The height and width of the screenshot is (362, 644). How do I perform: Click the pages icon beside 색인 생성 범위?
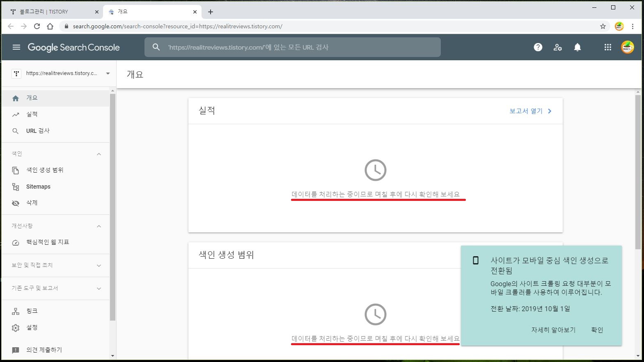click(x=16, y=170)
